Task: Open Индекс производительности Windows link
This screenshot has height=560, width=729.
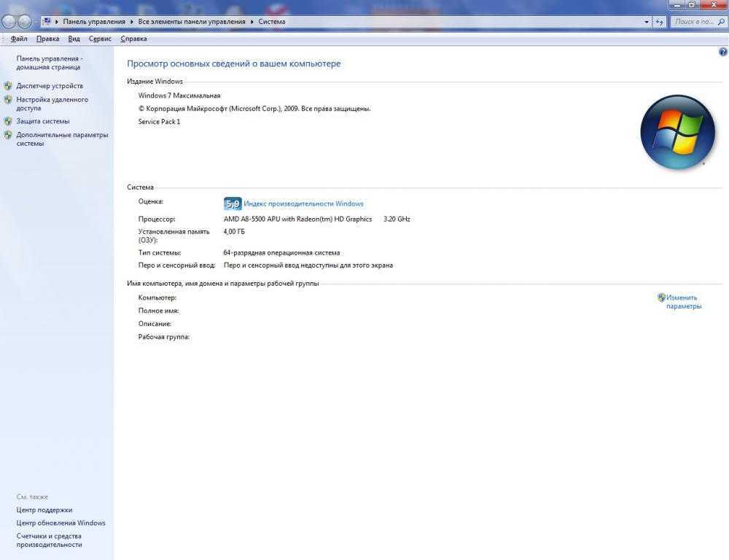Action: tap(303, 203)
